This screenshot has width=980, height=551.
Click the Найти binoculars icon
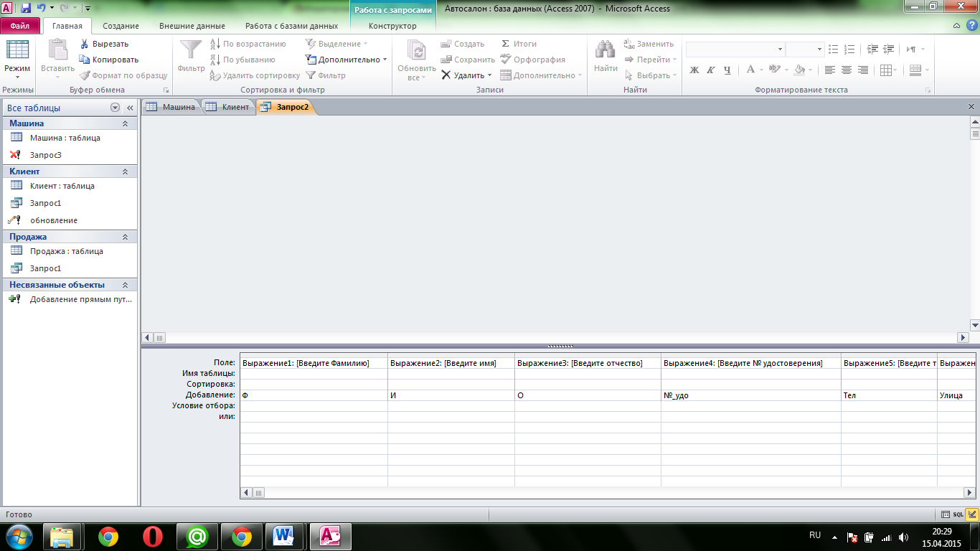[x=606, y=50]
